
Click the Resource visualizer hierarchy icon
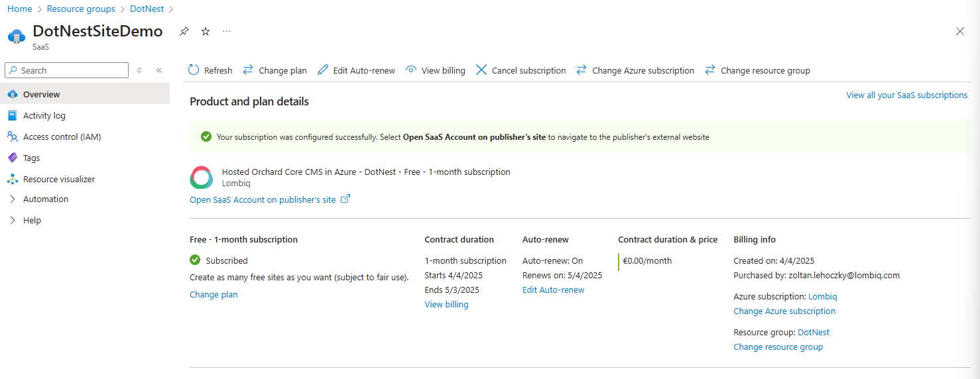[12, 179]
